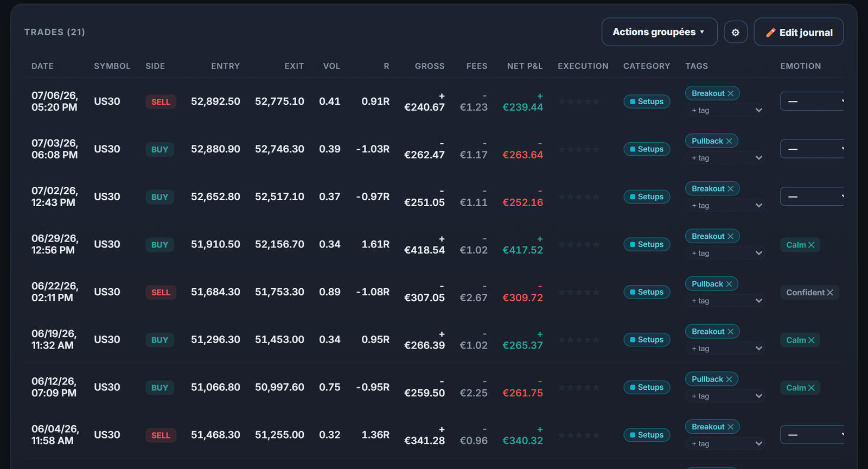Set execution star rating for 06/29/26 trade
Viewport: 868px width, 469px height.
579,244
